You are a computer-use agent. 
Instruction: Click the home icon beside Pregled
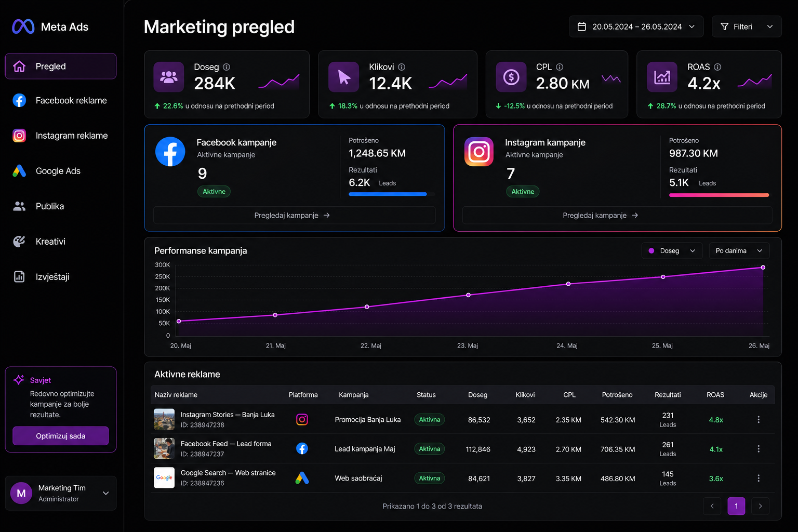tap(19, 66)
